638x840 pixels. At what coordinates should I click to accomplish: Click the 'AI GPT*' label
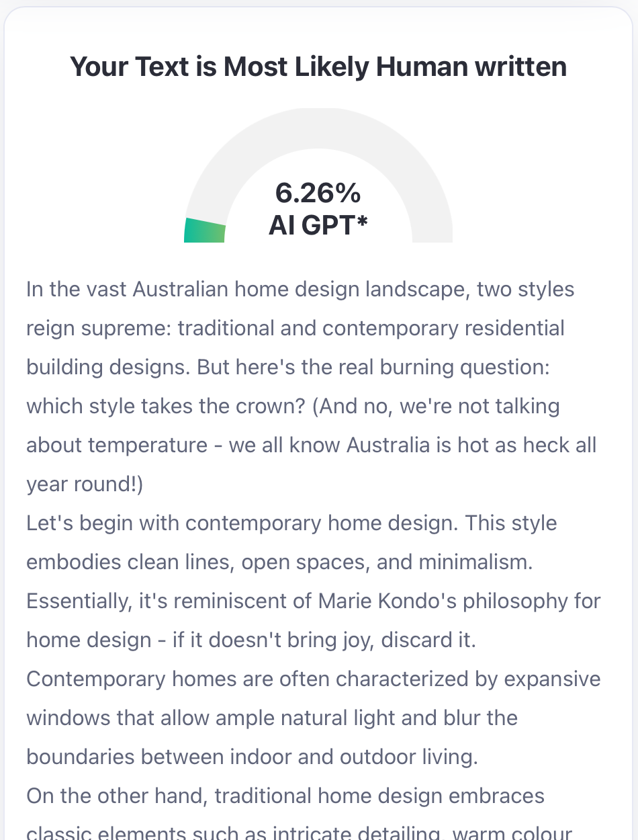click(318, 225)
